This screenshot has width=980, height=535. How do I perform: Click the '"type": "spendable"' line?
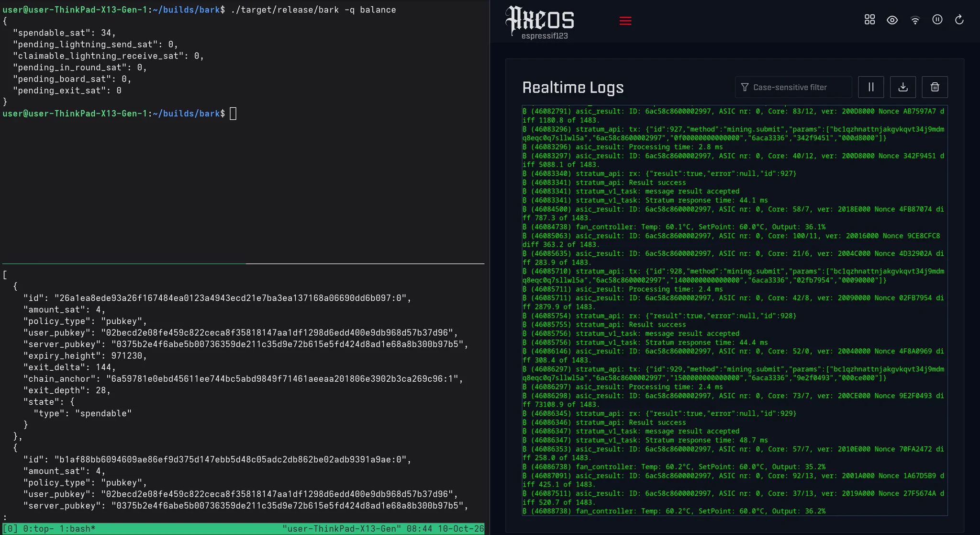click(82, 413)
